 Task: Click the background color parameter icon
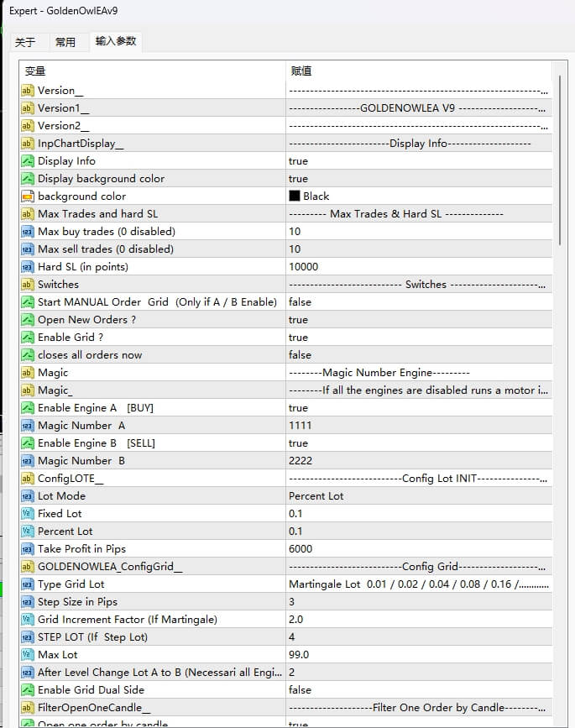click(x=28, y=196)
